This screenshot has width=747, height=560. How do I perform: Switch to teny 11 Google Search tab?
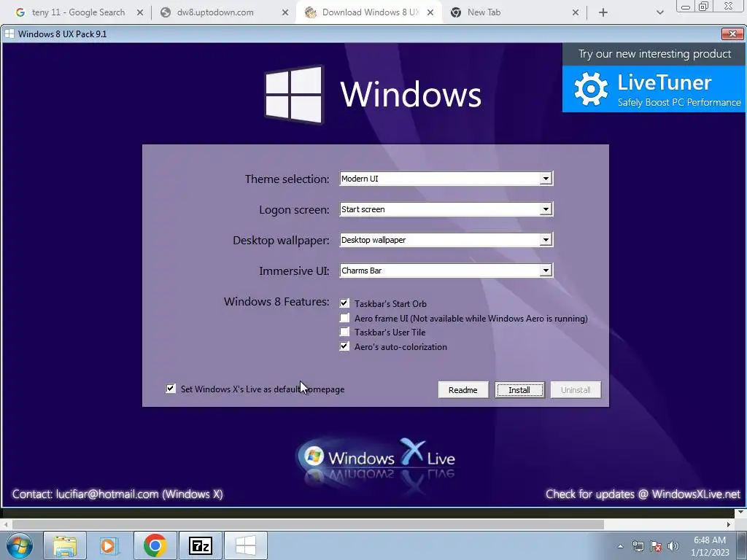(x=79, y=12)
